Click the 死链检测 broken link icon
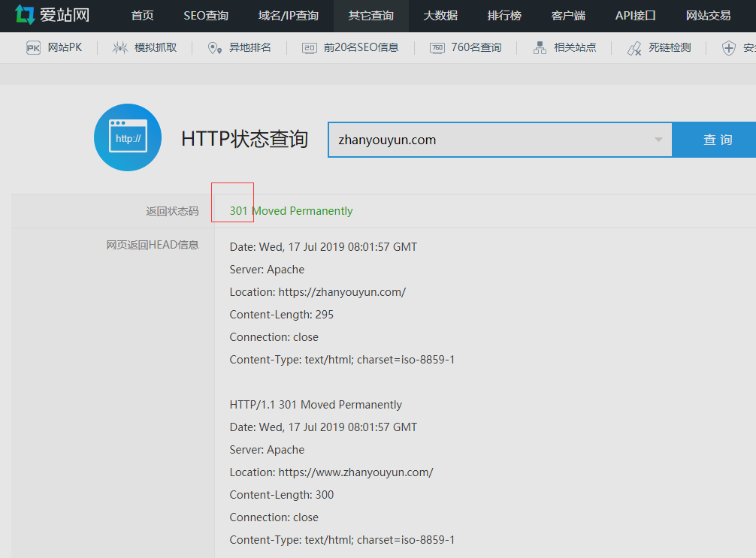This screenshot has width=756, height=558. pos(634,48)
